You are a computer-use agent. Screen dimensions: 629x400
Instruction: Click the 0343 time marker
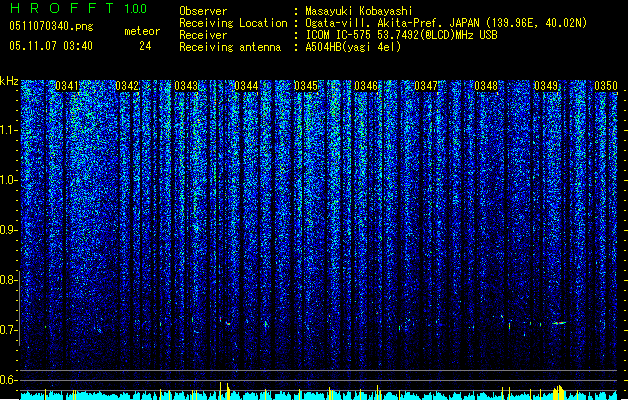tap(186, 86)
